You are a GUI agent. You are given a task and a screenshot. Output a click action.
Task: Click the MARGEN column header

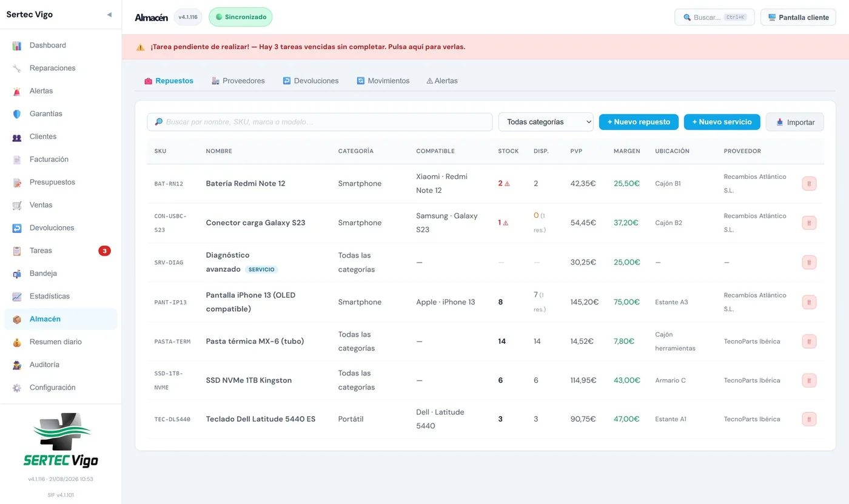(627, 151)
